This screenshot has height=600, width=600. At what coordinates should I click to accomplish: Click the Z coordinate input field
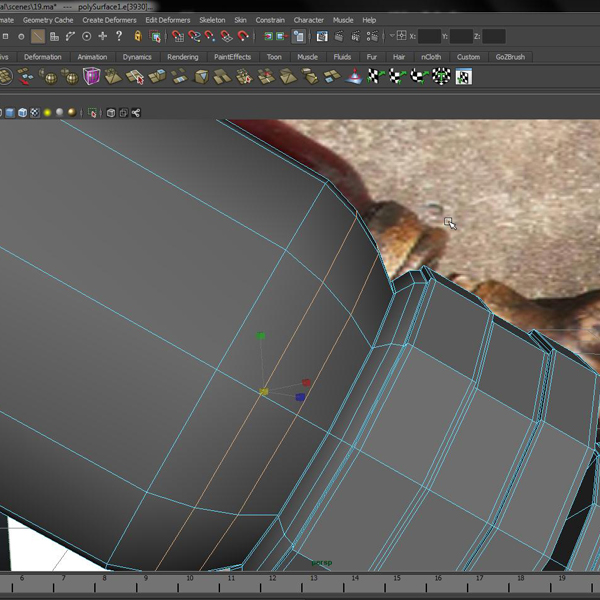[x=494, y=36]
